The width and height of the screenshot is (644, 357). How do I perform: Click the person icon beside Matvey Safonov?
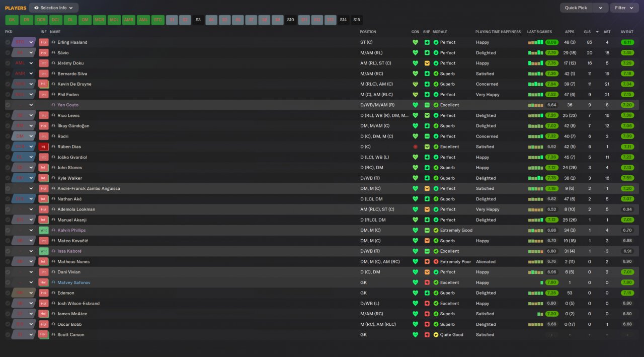coord(53,282)
